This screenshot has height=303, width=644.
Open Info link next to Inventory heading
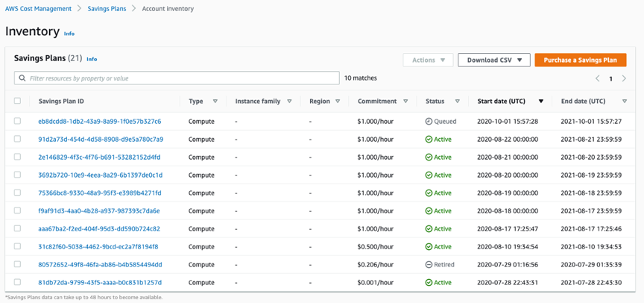(x=69, y=34)
